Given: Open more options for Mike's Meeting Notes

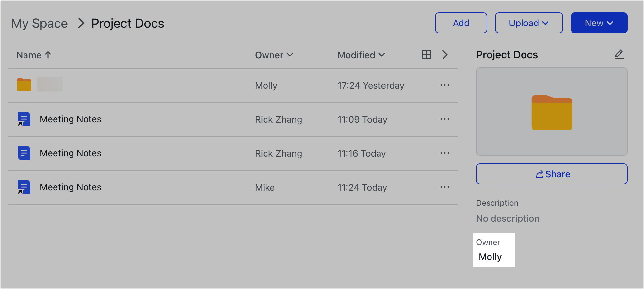Looking at the screenshot, I should click(x=444, y=187).
